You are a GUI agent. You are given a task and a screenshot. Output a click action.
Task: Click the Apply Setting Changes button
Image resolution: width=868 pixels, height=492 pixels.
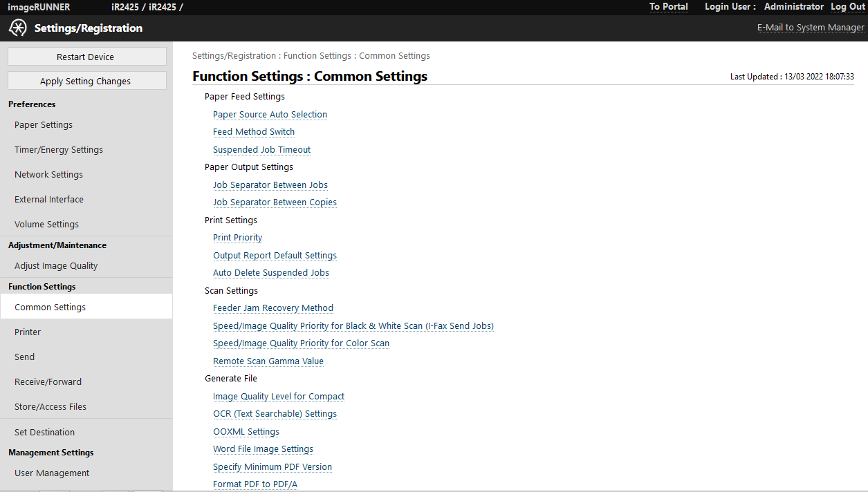click(86, 81)
